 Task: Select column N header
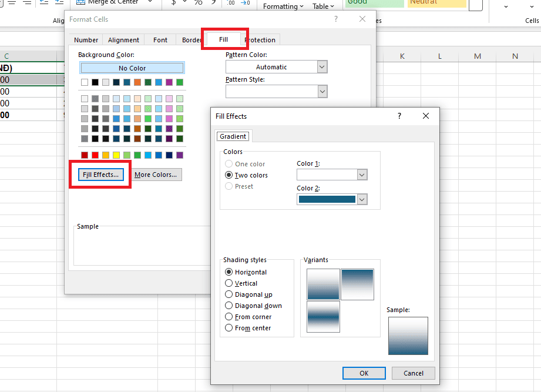coord(515,56)
